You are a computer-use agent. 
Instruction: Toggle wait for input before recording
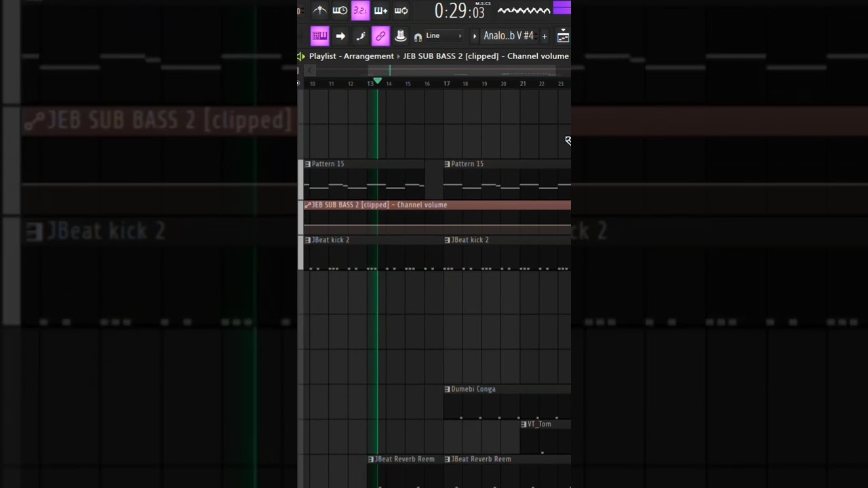pos(340,10)
